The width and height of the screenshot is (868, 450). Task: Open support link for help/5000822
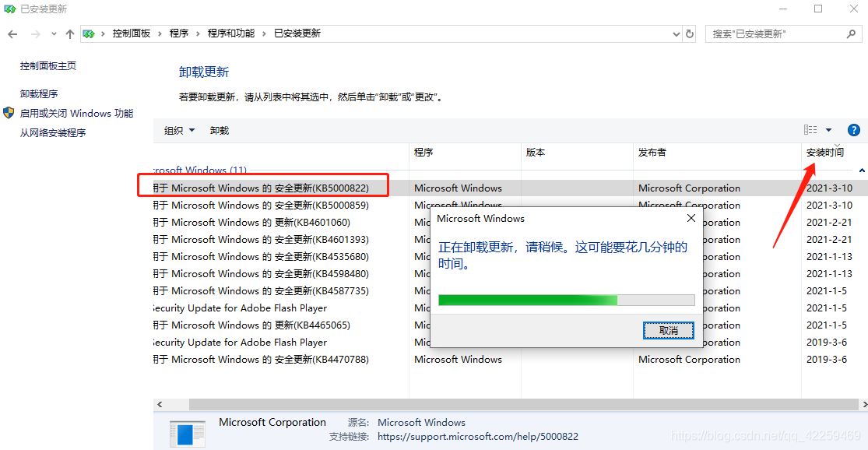[478, 437]
